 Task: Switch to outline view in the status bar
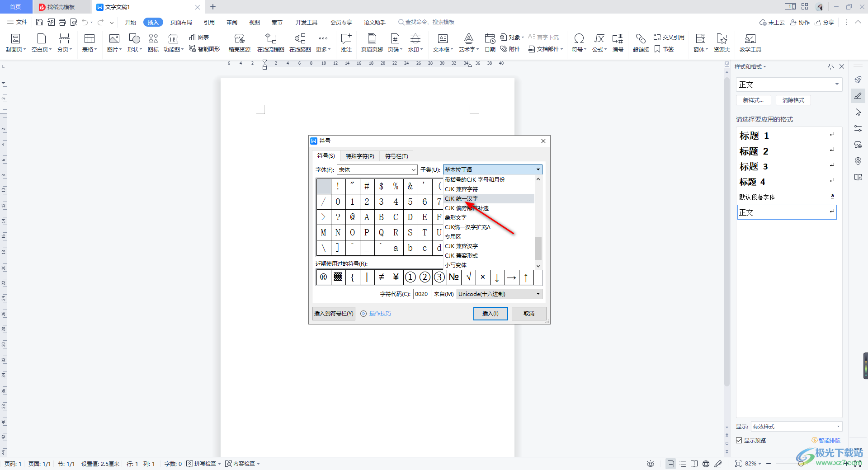pos(683,464)
